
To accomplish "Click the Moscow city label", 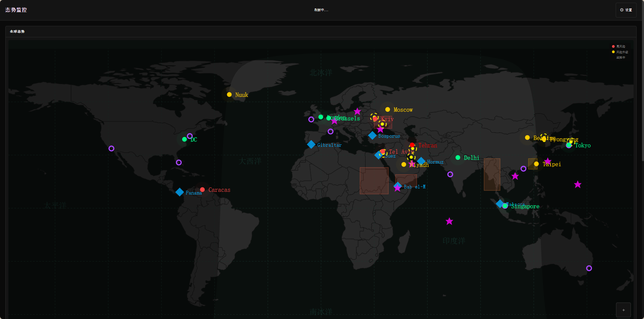I will (x=403, y=110).
